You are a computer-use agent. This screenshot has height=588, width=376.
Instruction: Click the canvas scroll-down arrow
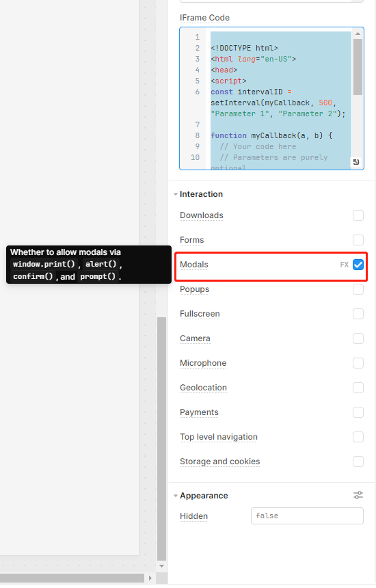tap(161, 566)
